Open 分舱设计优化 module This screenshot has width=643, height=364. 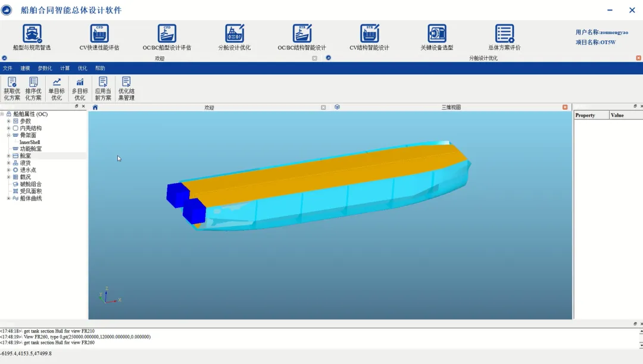[234, 37]
